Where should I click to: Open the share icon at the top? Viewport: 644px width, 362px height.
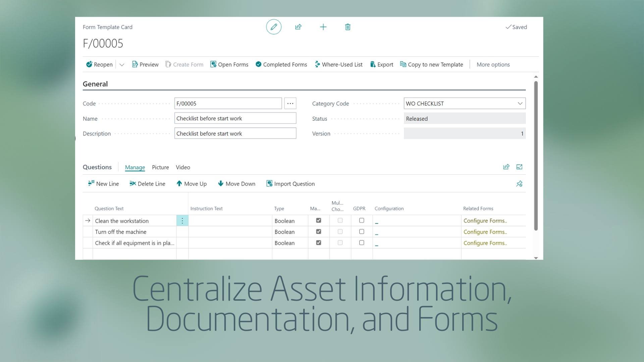coord(298,27)
